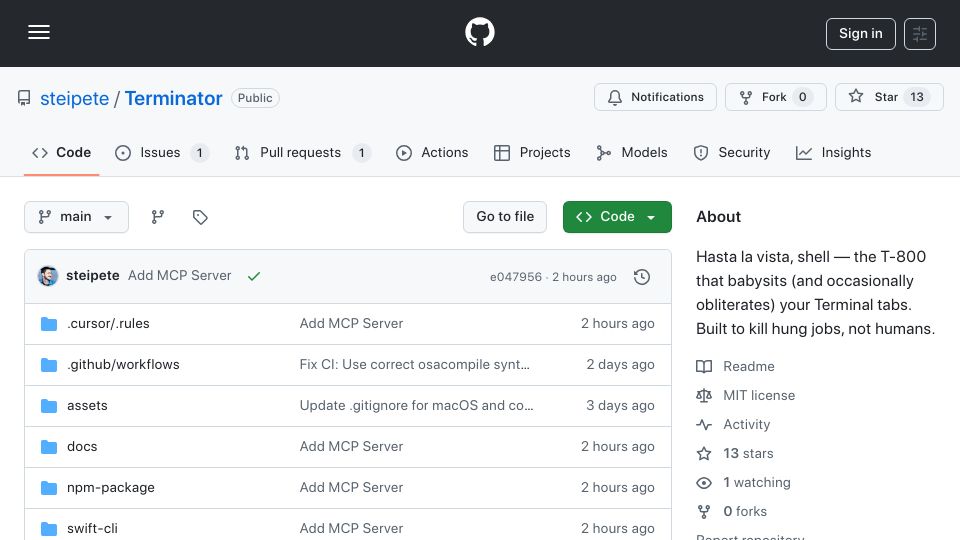Open the Pull requests tab
The image size is (960, 540).
click(x=302, y=152)
